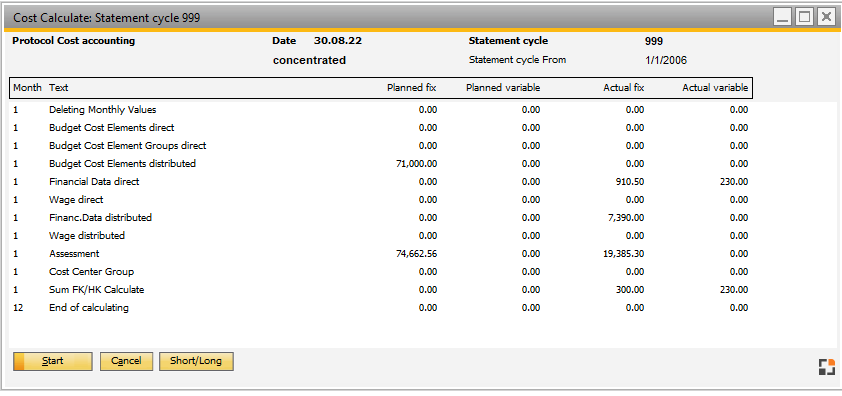842x396 pixels.
Task: Click the Start button
Action: [53, 361]
